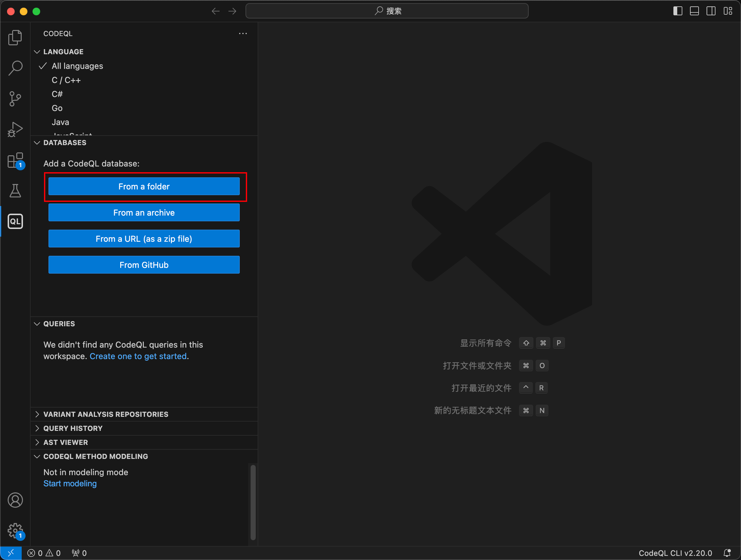Select the Java language filter
Viewport: 741px width, 560px height.
[60, 122]
